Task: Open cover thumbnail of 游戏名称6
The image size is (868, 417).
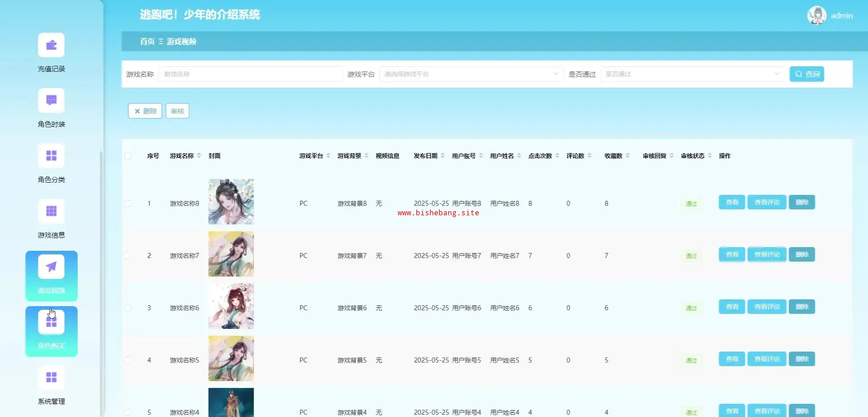Action: click(231, 306)
